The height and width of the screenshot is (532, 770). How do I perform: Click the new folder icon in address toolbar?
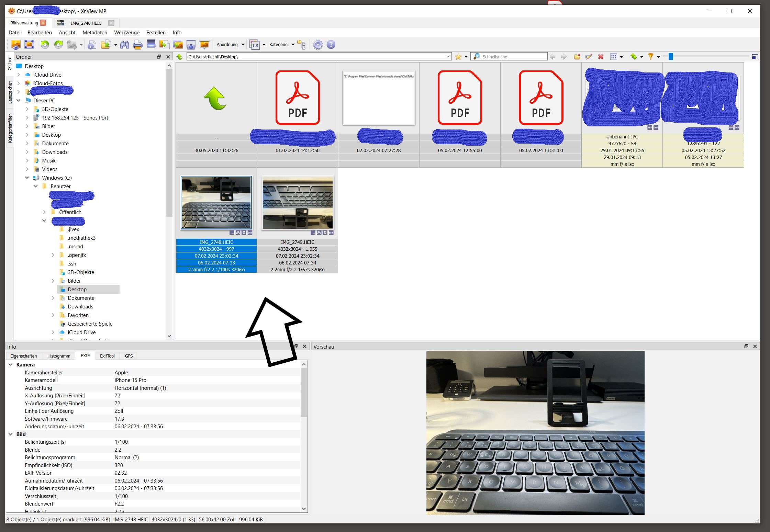pyautogui.click(x=577, y=57)
